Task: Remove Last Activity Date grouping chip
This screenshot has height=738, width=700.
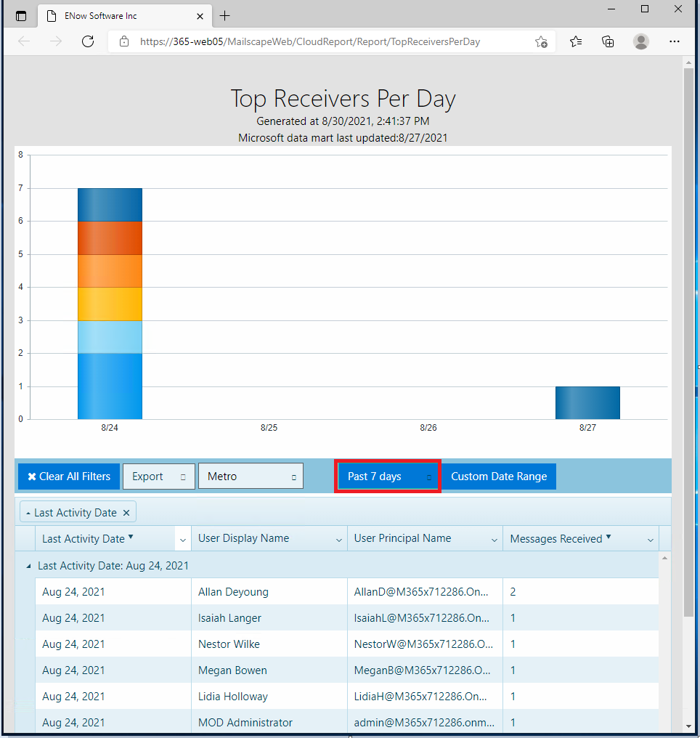Action: tap(126, 513)
